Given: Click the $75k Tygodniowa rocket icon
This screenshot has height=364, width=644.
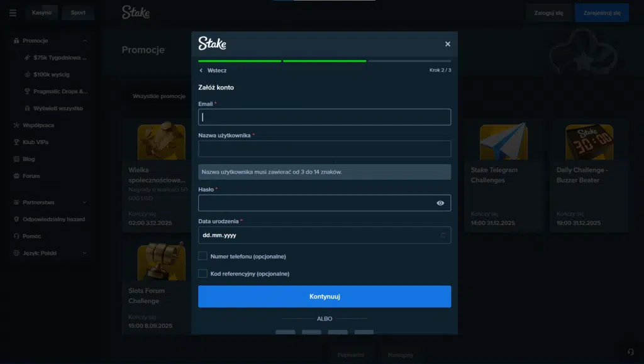Looking at the screenshot, I should pyautogui.click(x=27, y=57).
